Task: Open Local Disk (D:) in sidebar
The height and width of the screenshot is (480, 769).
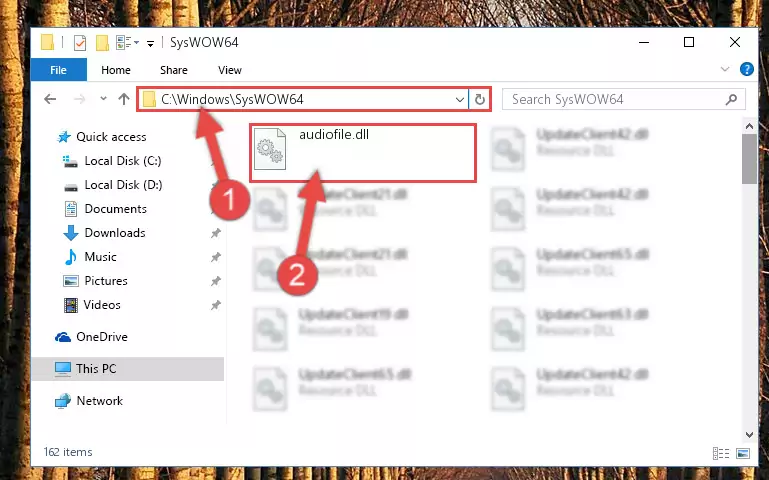Action: 123,185
